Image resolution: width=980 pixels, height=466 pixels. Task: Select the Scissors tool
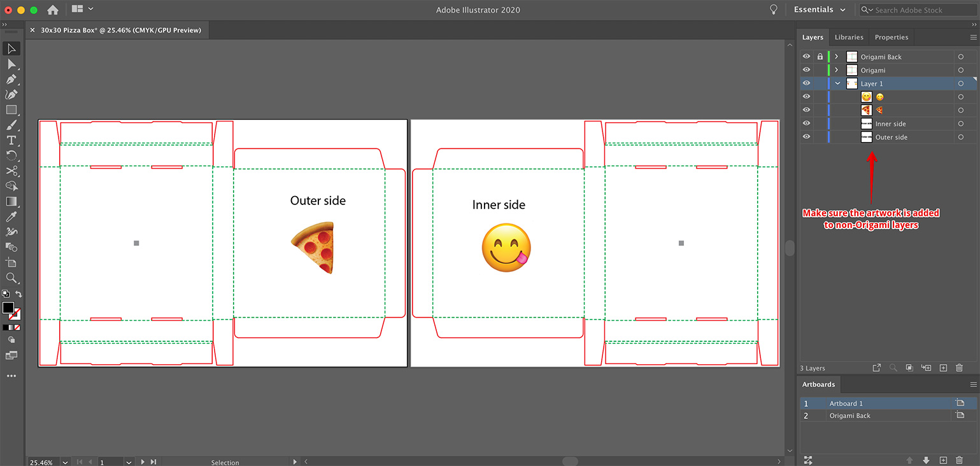pyautogui.click(x=11, y=171)
